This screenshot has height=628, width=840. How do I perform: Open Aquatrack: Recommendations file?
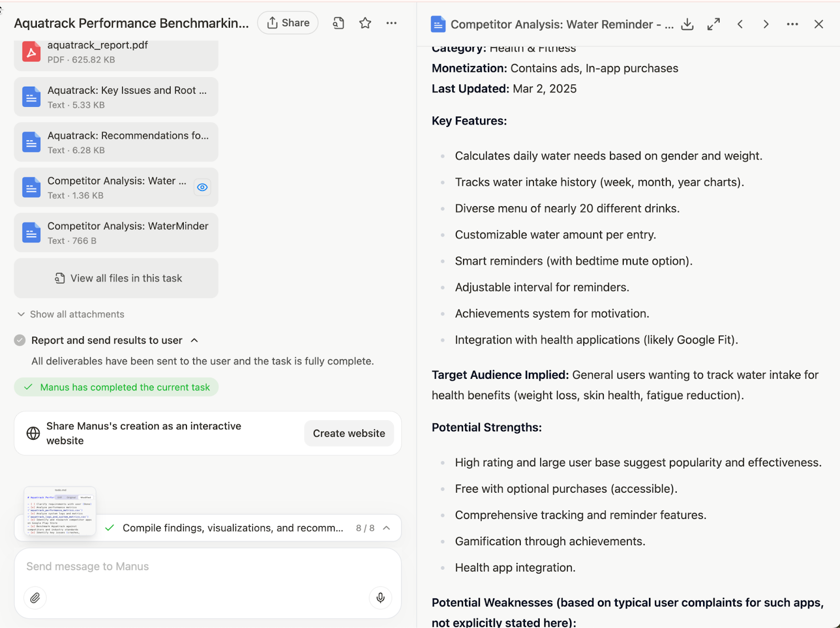[x=116, y=142]
